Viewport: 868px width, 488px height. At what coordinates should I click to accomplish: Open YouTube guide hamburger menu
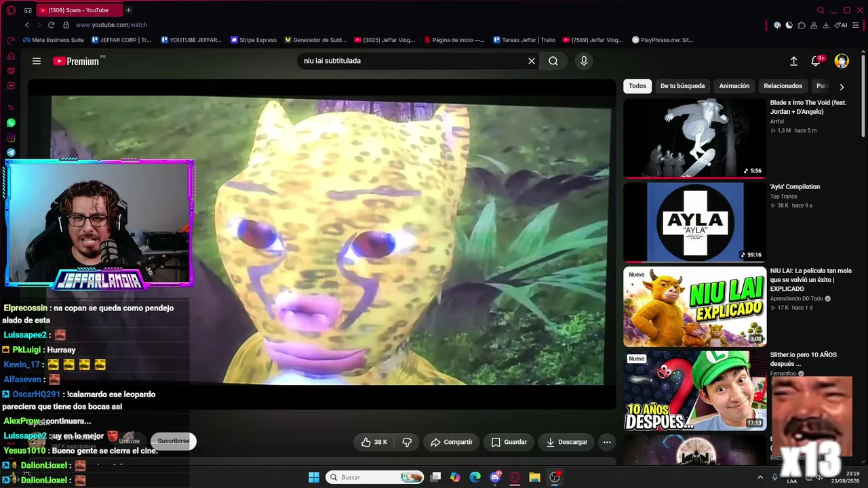tap(37, 61)
